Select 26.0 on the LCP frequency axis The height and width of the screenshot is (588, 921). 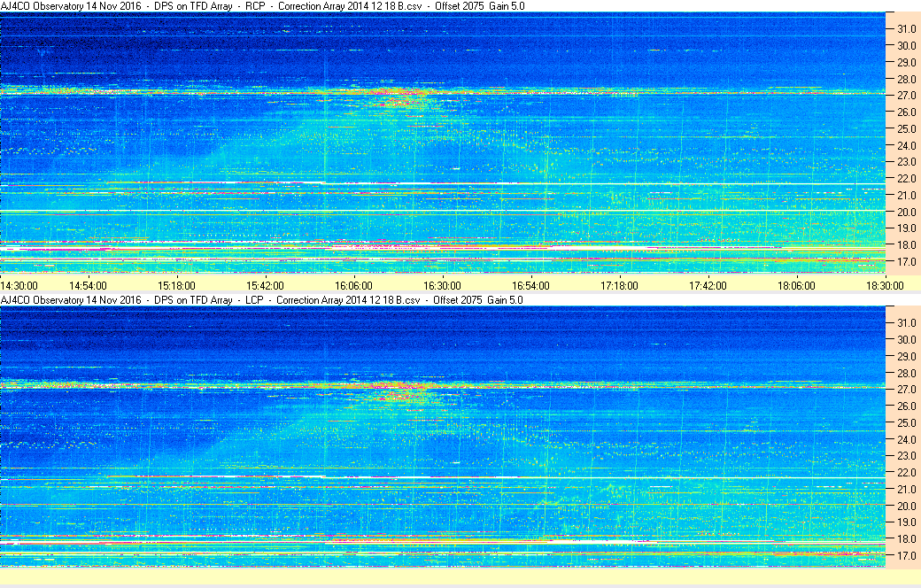coord(906,406)
